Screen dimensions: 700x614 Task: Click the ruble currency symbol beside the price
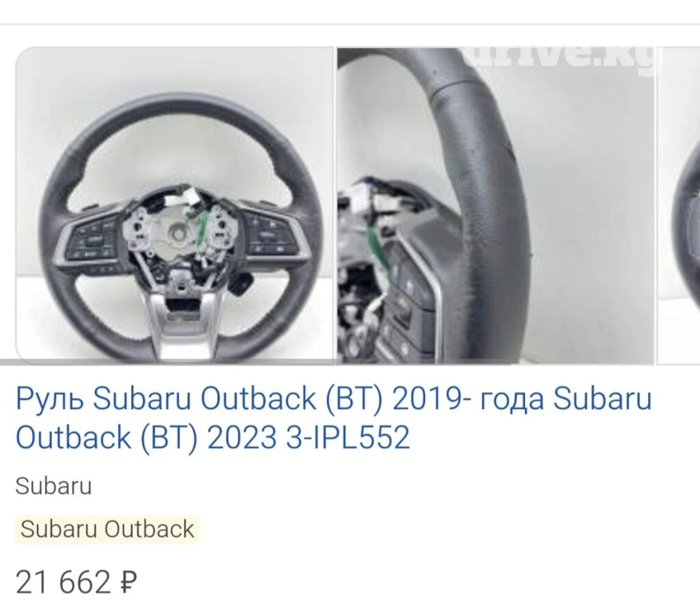(x=129, y=582)
